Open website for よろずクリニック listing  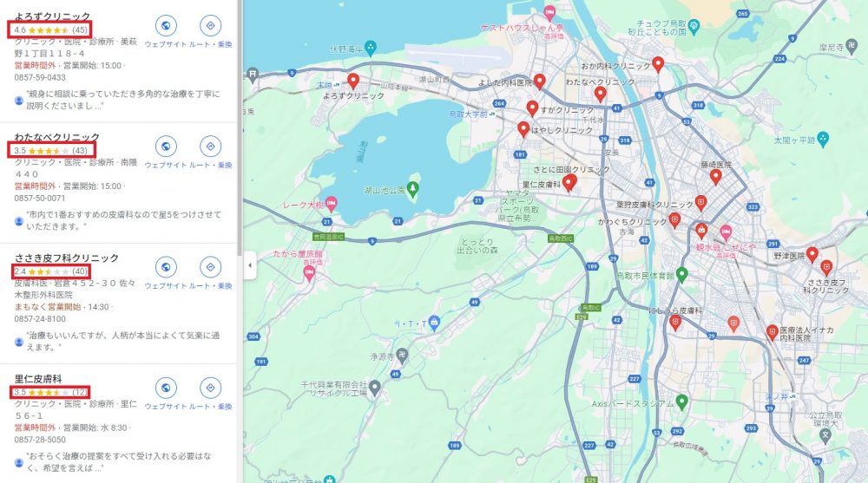pos(166,25)
